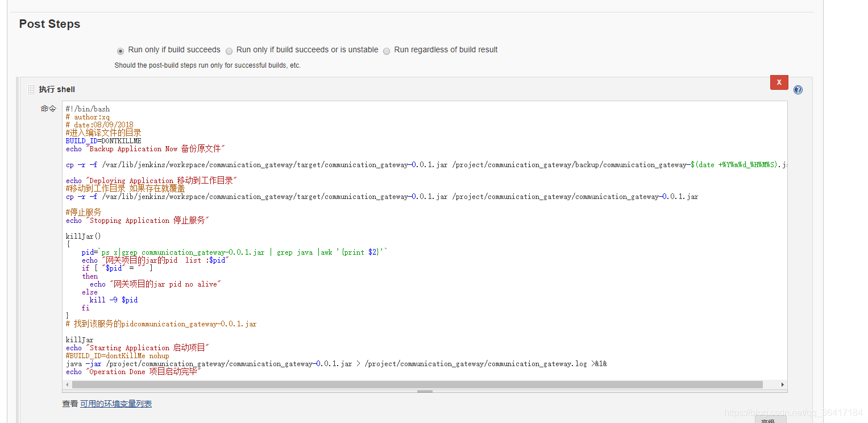
Task: Click inside the shell command text area
Action: [425, 241]
